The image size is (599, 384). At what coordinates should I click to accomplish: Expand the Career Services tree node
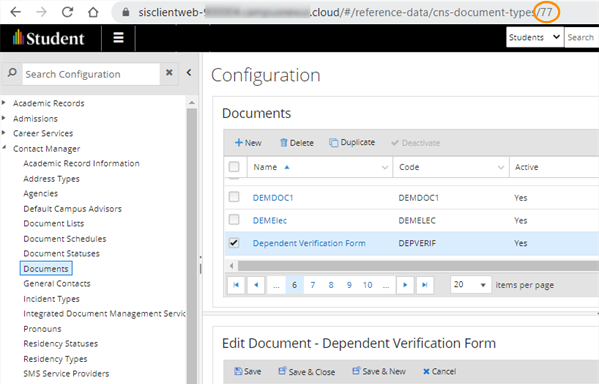tap(4, 133)
